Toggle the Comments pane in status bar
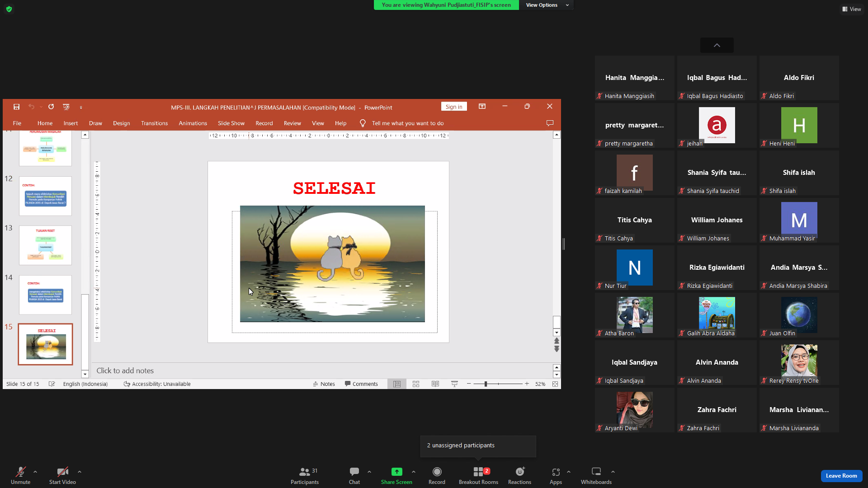 [361, 384]
